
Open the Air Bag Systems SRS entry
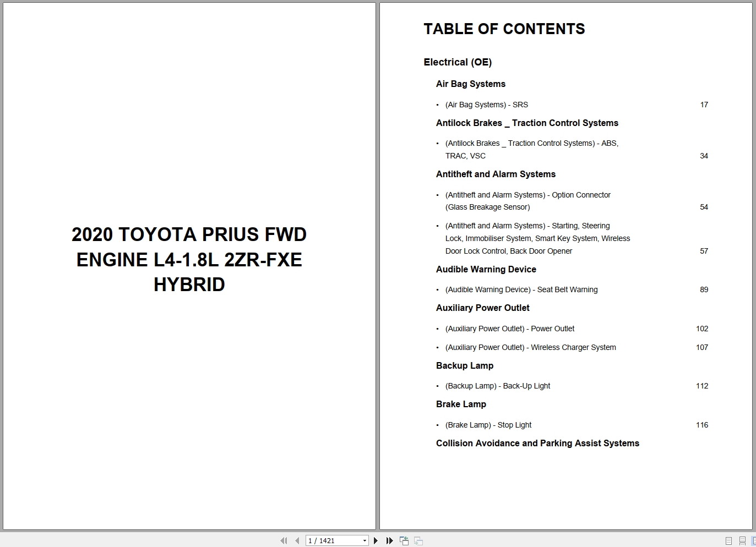tap(487, 105)
